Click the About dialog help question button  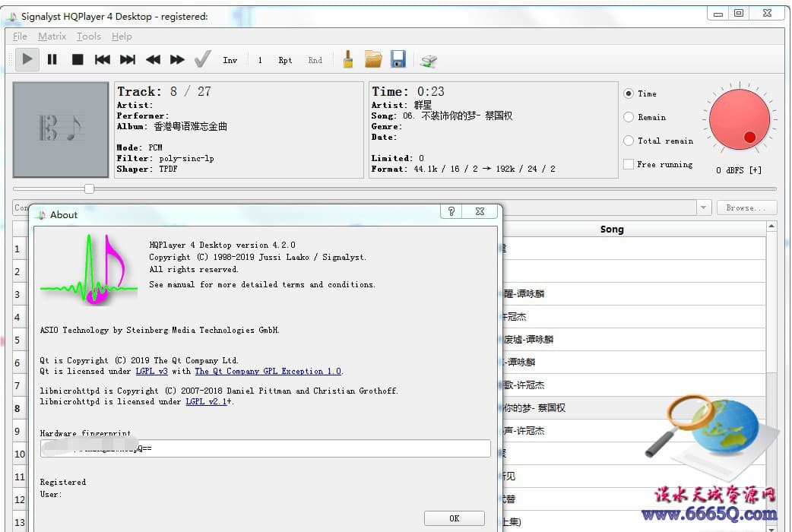451,212
